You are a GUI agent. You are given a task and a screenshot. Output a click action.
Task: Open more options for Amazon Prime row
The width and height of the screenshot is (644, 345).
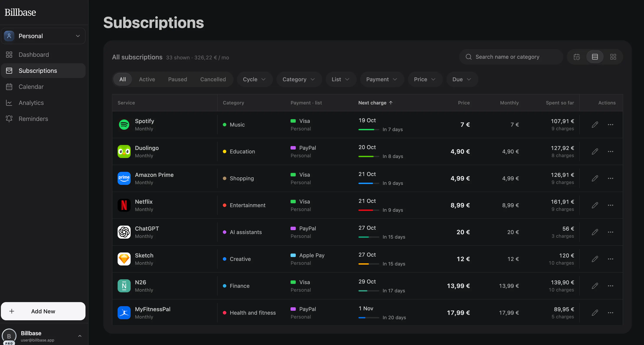[x=611, y=179]
